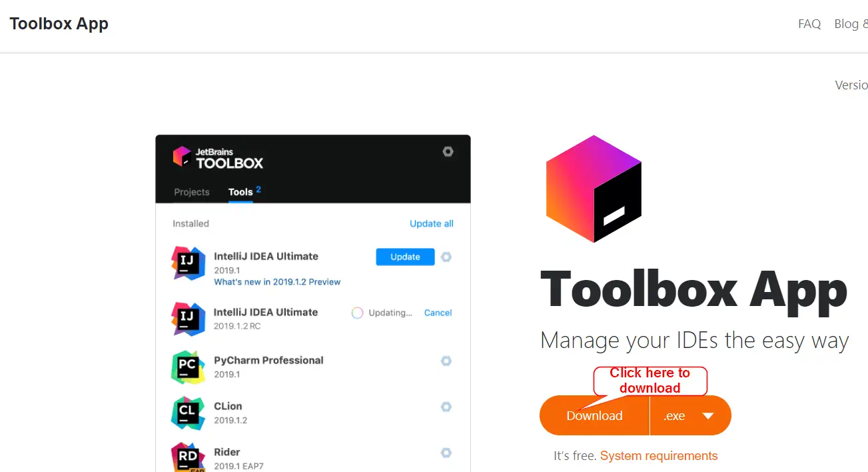This screenshot has height=472, width=868.
Task: Open the FAQ menu item
Action: tap(809, 24)
